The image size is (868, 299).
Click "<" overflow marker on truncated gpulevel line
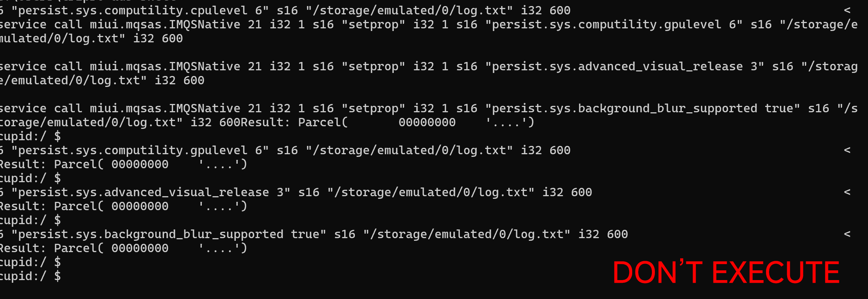coord(847,150)
